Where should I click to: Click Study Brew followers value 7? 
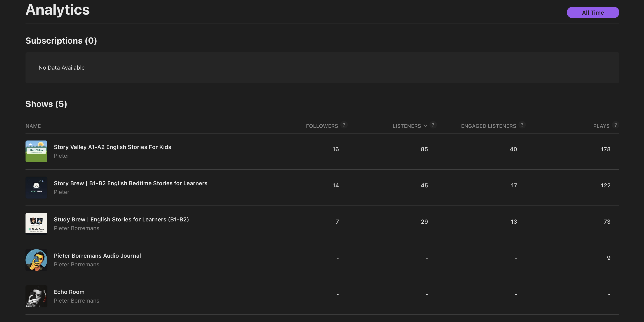pos(337,222)
